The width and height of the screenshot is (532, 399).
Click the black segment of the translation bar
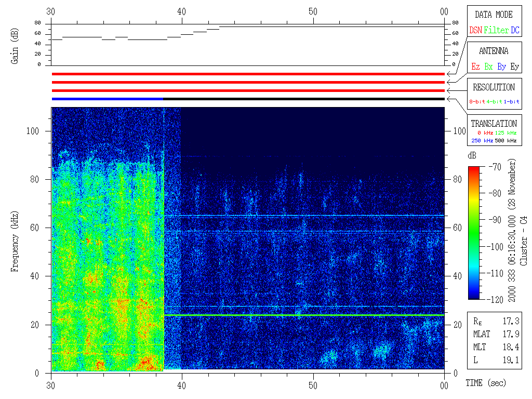tap(303, 99)
